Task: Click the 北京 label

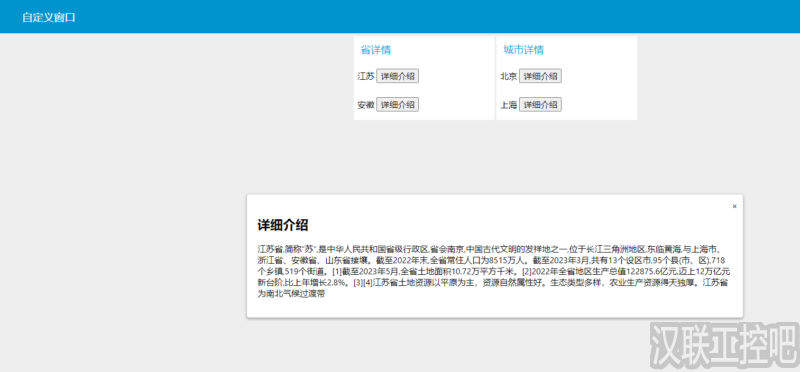Action: pos(509,77)
